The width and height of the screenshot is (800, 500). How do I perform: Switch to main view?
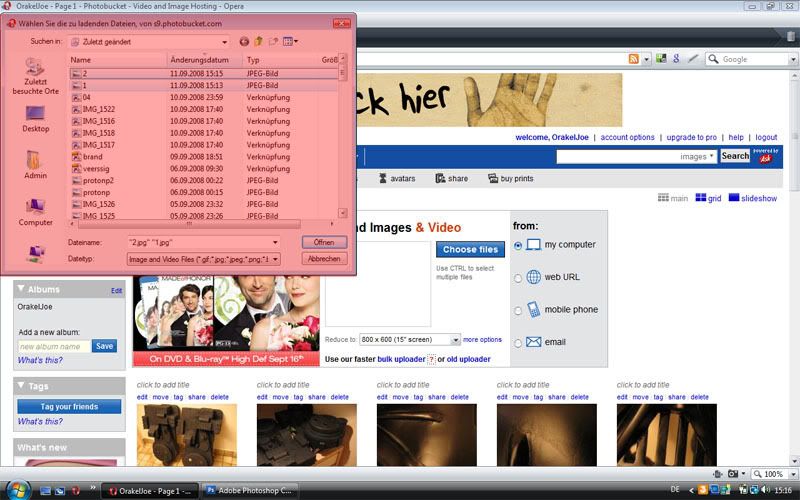672,198
